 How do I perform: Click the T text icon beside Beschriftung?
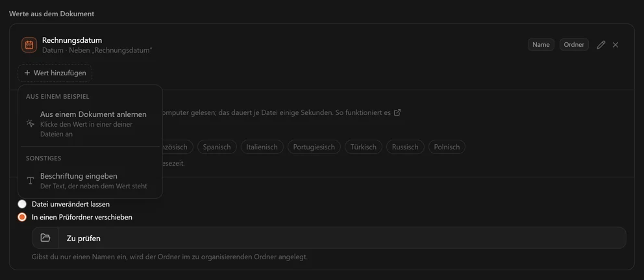pyautogui.click(x=30, y=181)
